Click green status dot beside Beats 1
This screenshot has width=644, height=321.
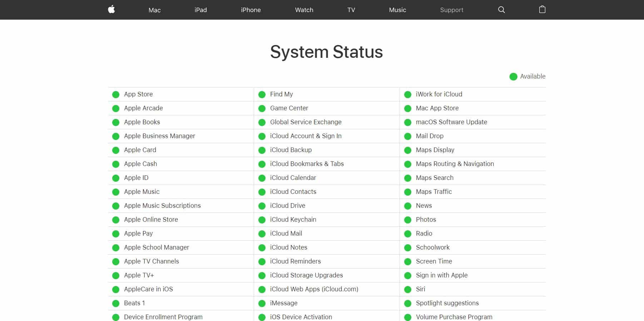point(116,304)
